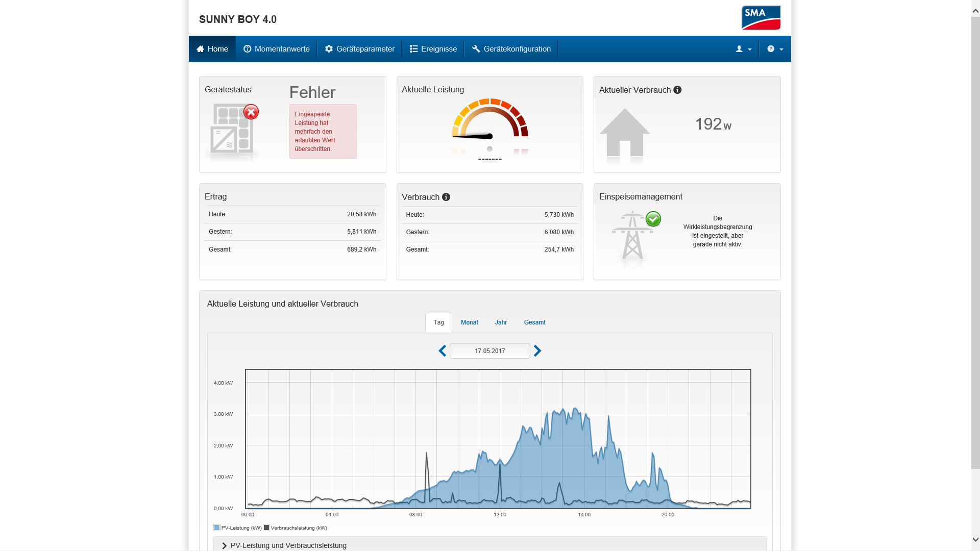Click info icon beside Aktueller Verbrauch

click(677, 90)
